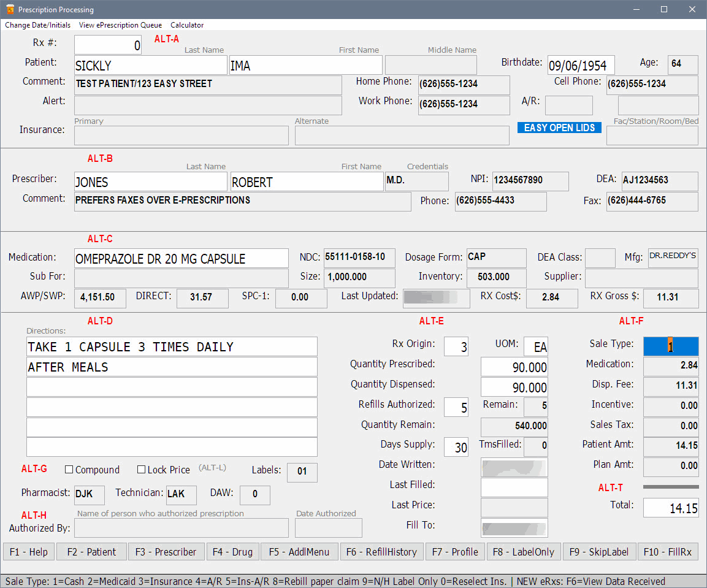707x588 pixels.
Task: Click the prescriber Fax field
Action: coord(652,201)
